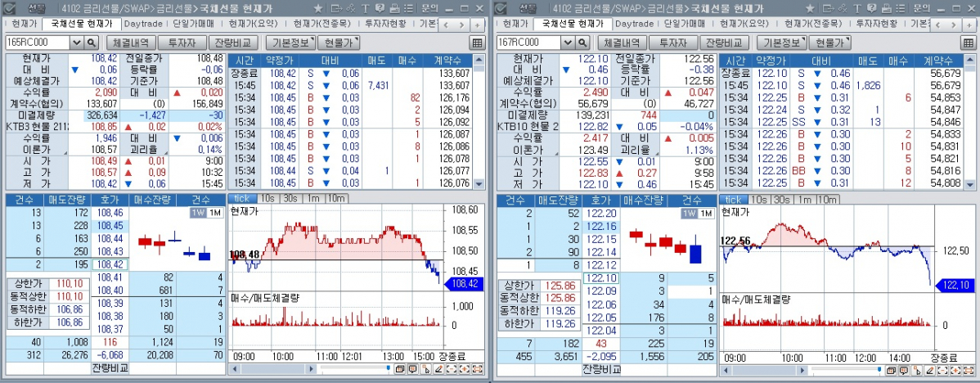
Task: Toggle 1W candle period in left window
Action: click(198, 213)
